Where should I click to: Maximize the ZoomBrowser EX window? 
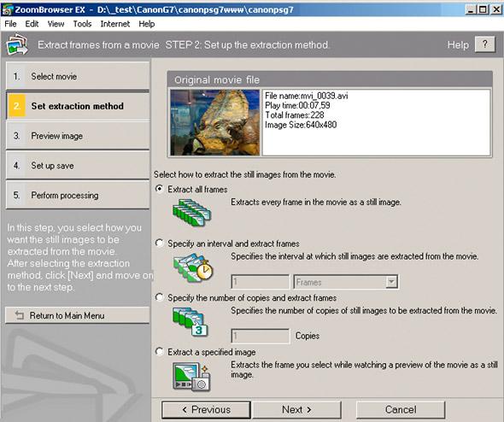pos(483,9)
